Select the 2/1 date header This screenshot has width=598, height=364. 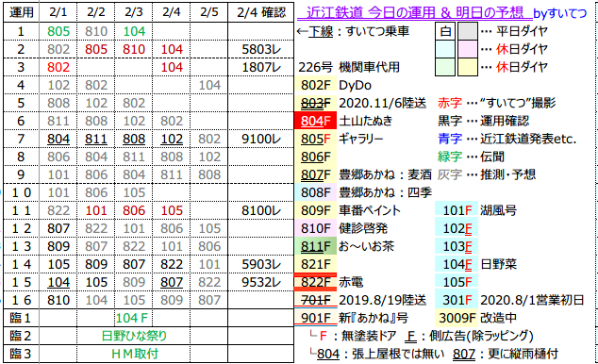click(58, 12)
